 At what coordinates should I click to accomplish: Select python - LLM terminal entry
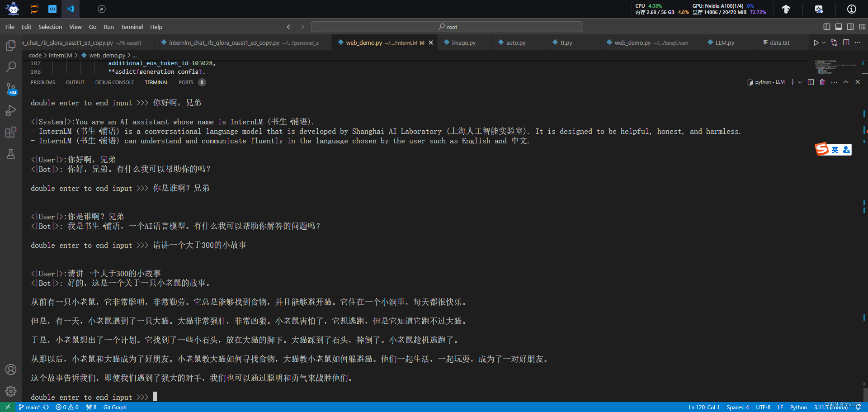(x=765, y=82)
